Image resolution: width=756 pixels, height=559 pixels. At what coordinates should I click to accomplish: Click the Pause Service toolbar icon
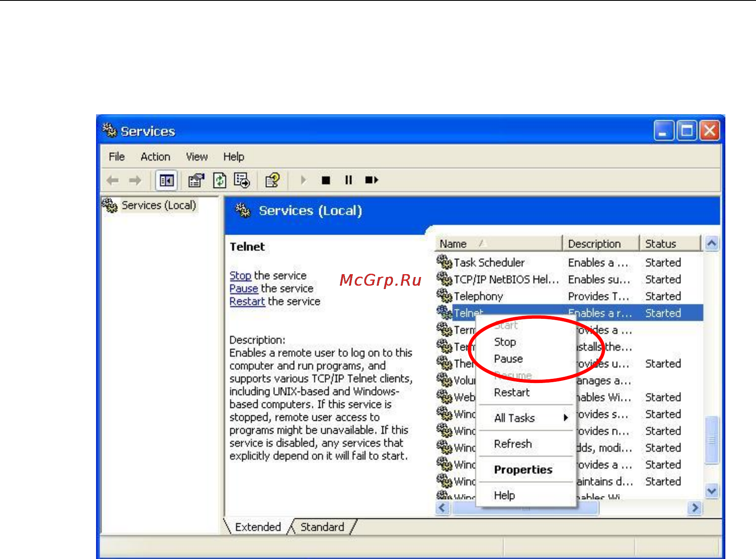coord(349,180)
